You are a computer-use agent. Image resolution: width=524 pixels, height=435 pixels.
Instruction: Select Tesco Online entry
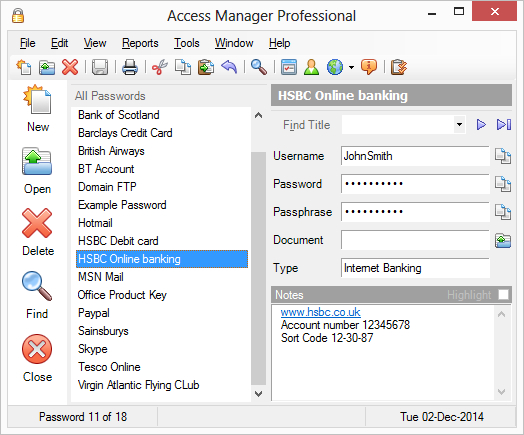point(162,367)
